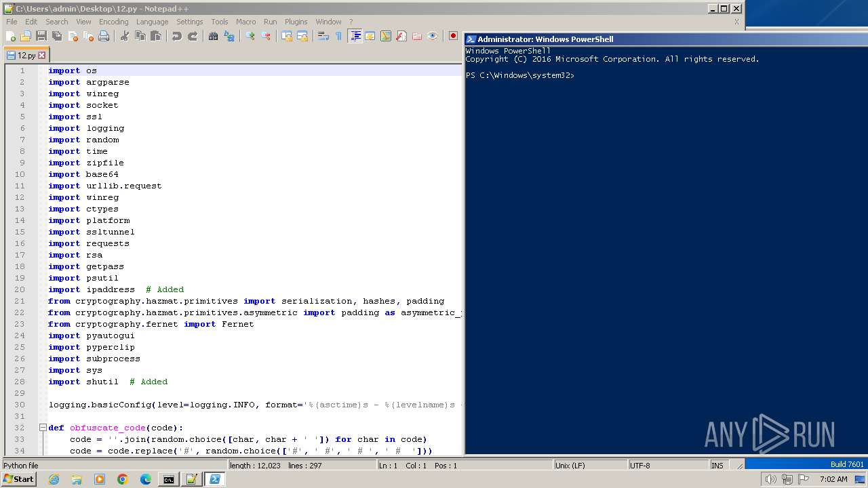This screenshot has height=488, width=868.
Task: Click the user-defined language icon
Action: click(x=370, y=36)
